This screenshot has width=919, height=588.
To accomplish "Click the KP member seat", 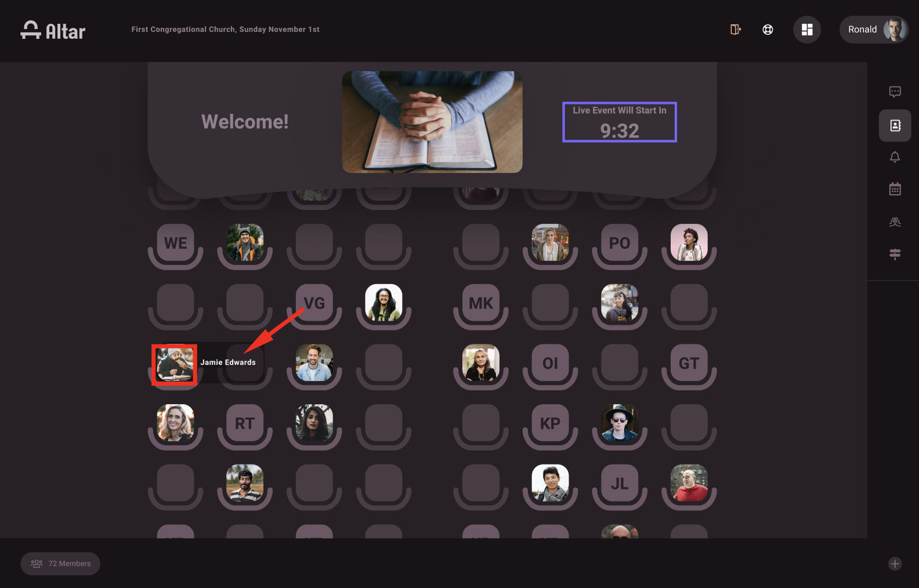I will (x=550, y=423).
